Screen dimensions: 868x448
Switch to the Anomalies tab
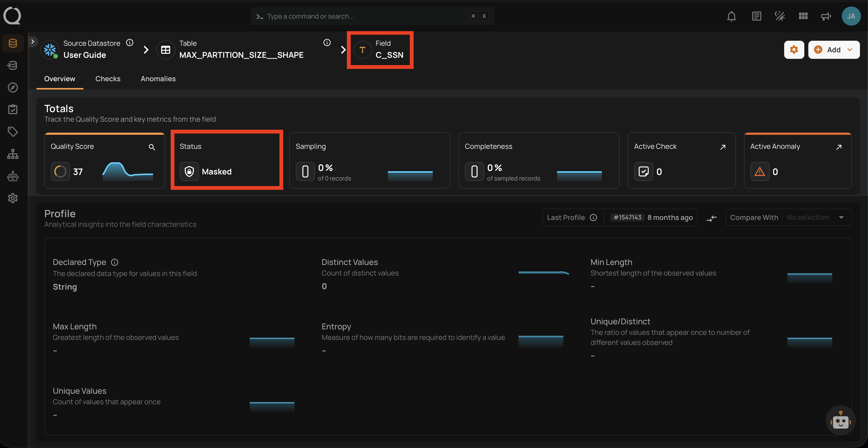pos(158,79)
